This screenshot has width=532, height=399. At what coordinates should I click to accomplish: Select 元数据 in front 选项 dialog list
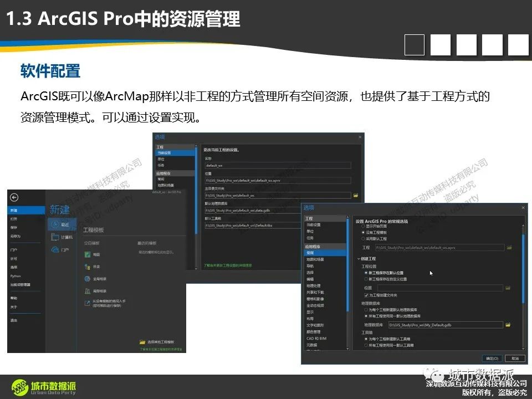(312, 345)
